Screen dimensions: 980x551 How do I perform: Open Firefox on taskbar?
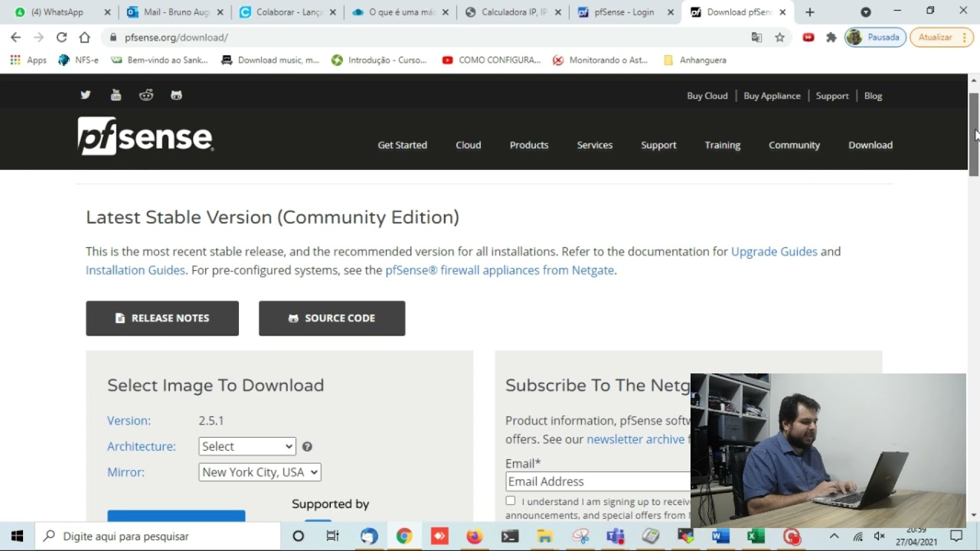point(475,536)
